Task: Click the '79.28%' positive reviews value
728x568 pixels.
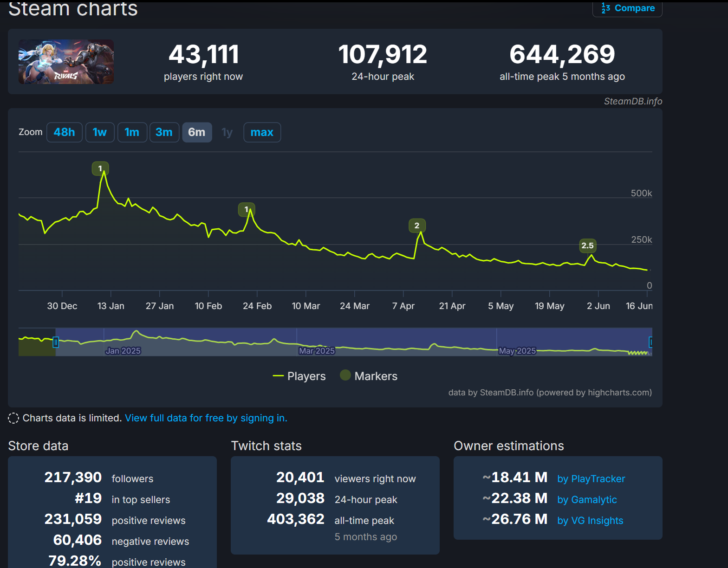Action: tap(75, 561)
